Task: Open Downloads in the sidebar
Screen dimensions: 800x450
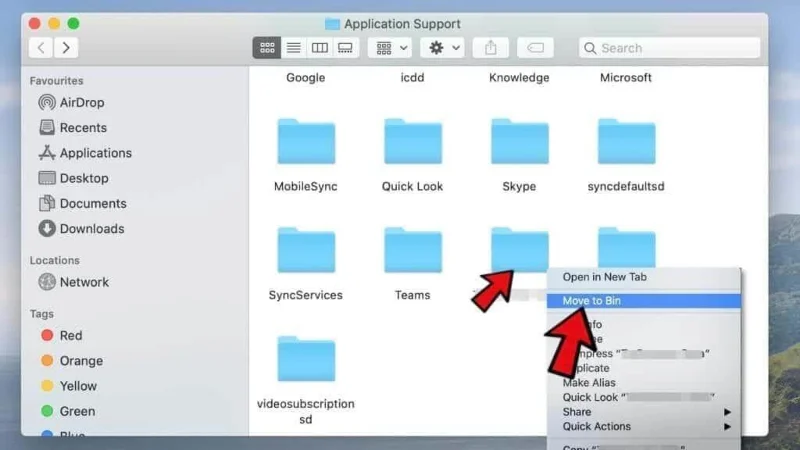Action: point(82,229)
